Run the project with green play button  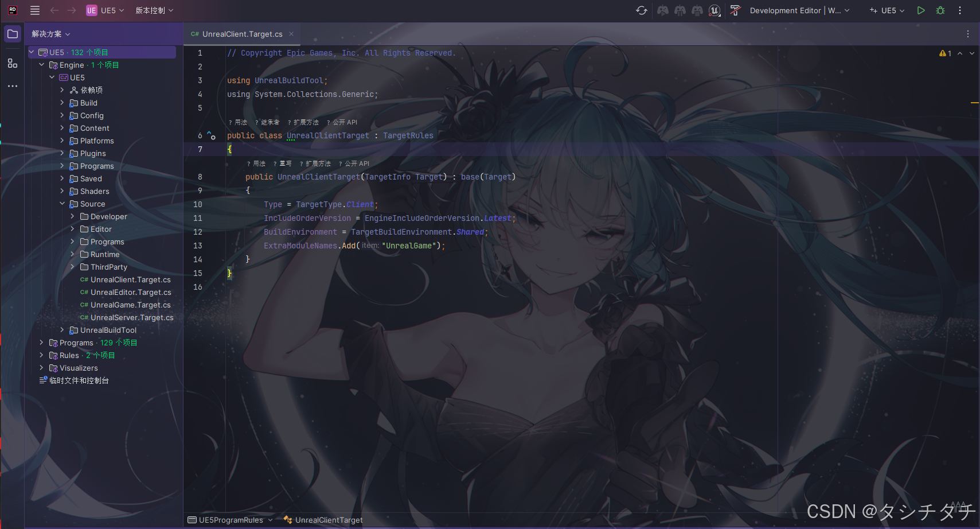921,10
